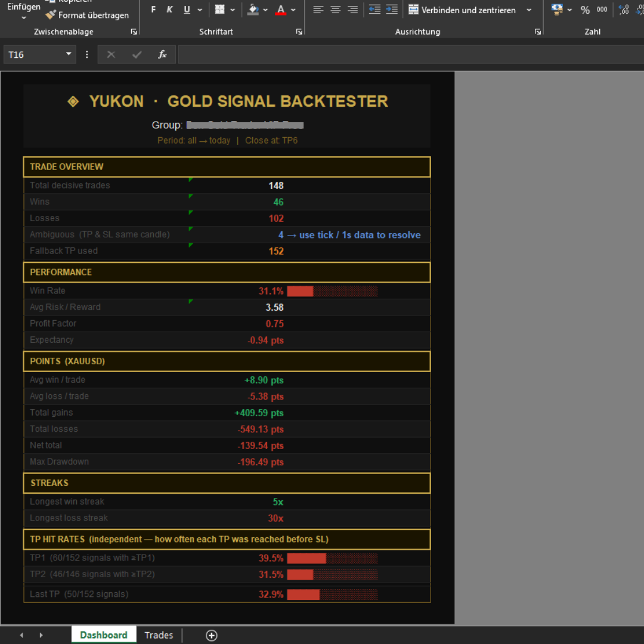The width and height of the screenshot is (644, 644).
Task: Apply cell borders icon
Action: tap(219, 10)
